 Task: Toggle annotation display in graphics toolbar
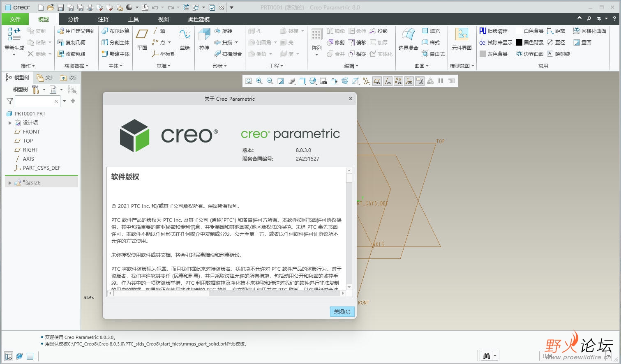coord(420,81)
